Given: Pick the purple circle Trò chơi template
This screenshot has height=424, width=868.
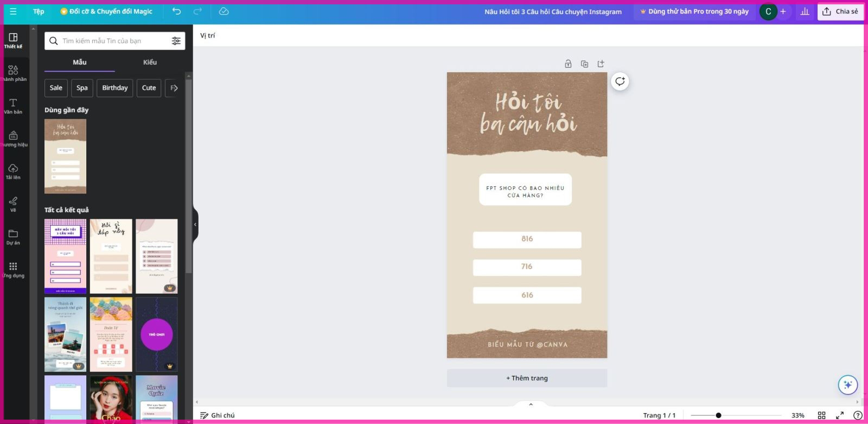Looking at the screenshot, I should click(156, 334).
